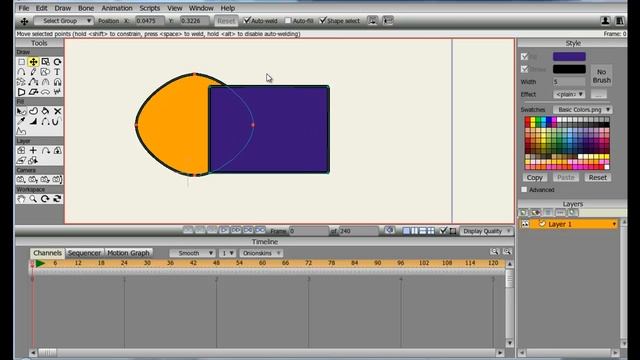Toggle the checkmark option beside Display Quality
The height and width of the screenshot is (360, 640).
tap(444, 231)
